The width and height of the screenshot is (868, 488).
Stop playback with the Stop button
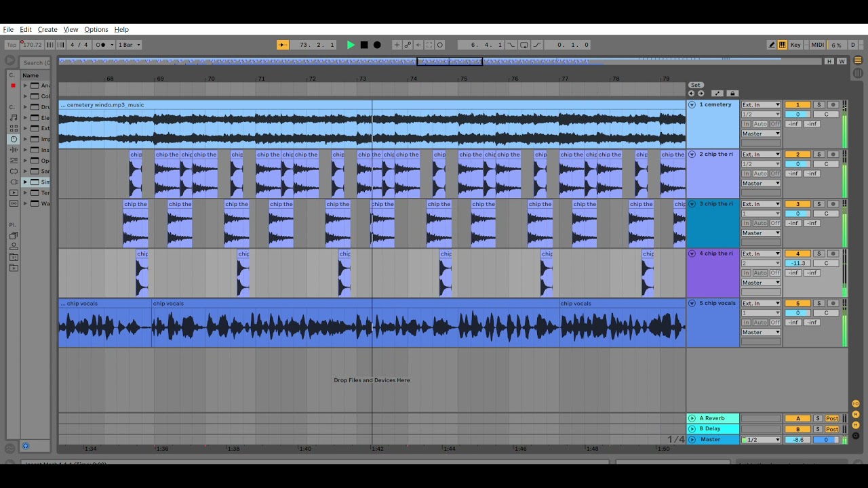point(364,45)
